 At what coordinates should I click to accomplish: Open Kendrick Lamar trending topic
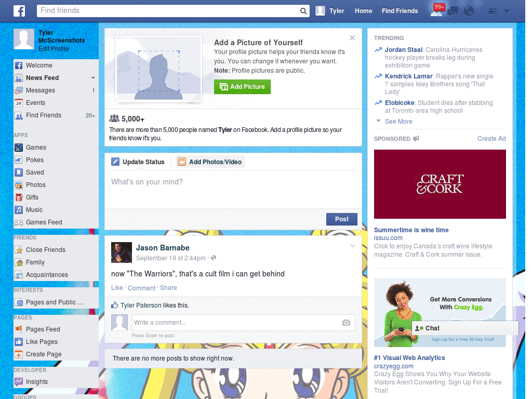click(408, 76)
